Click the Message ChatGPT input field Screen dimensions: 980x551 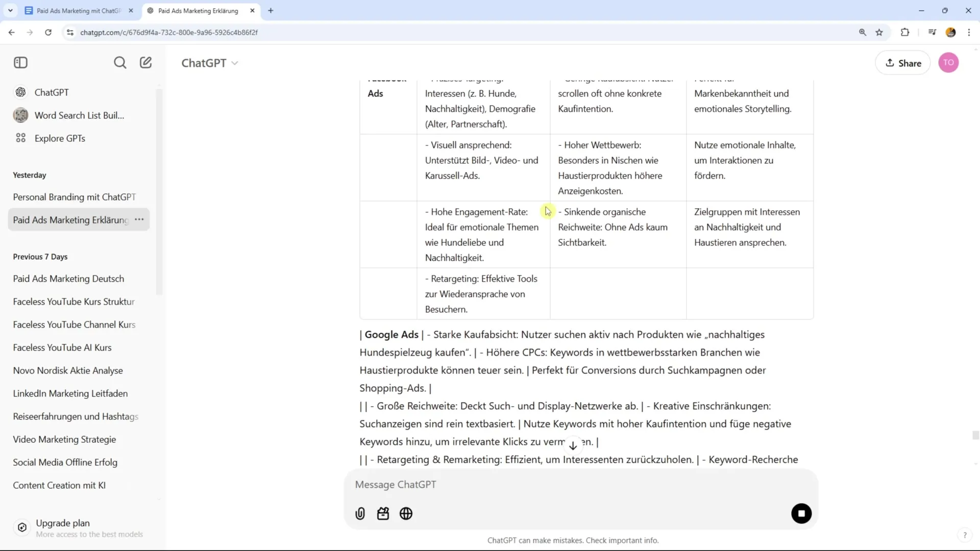581,485
